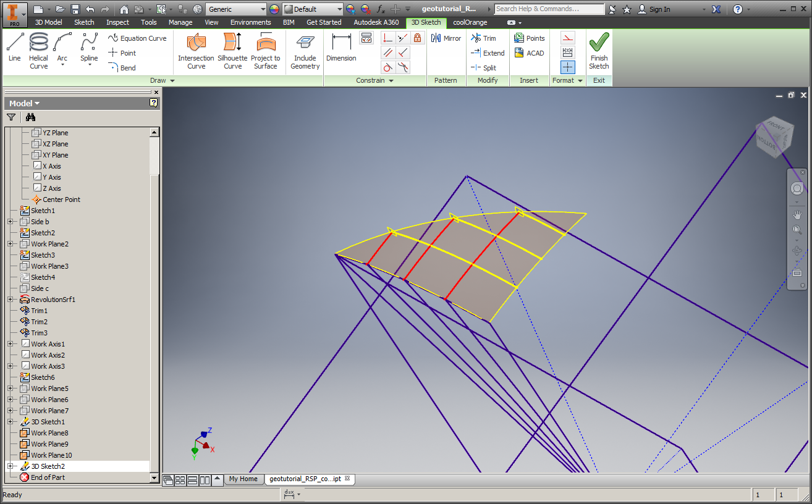Expand the Draw panel dropdown

(163, 80)
